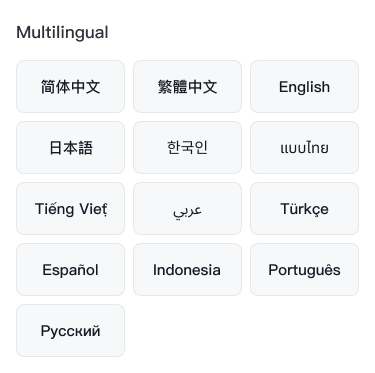Select the 日本語 language option
375x373 pixels.
pos(70,148)
